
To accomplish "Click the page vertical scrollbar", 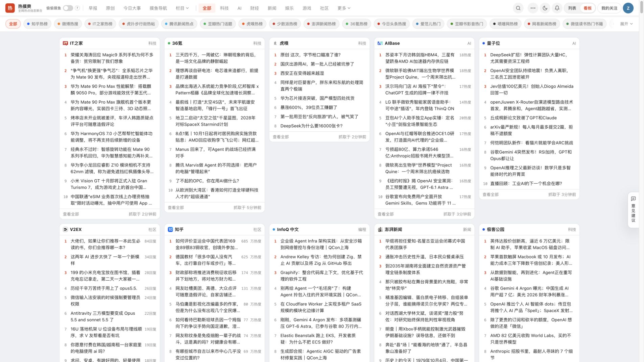I will click(641, 7).
